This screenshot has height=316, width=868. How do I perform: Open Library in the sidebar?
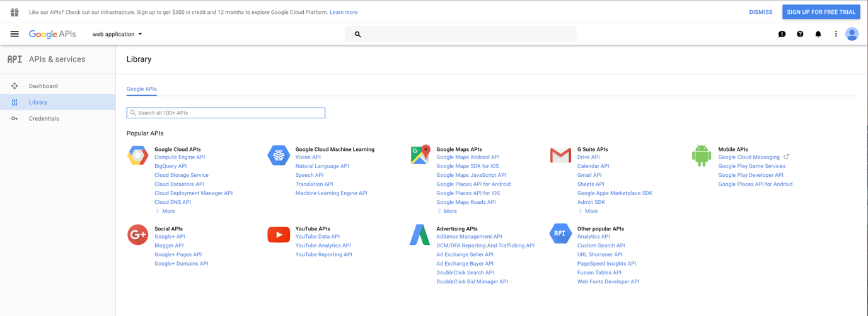pyautogui.click(x=57, y=102)
